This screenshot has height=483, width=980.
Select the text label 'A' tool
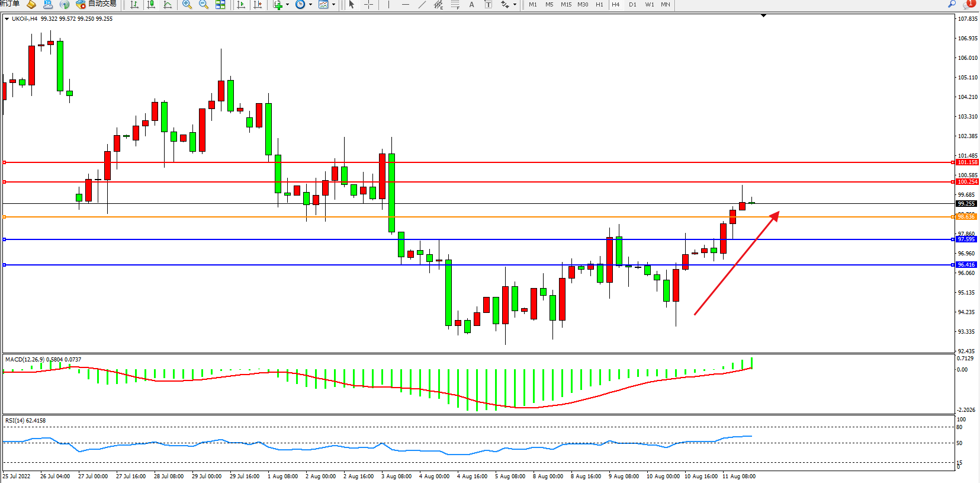click(x=471, y=5)
